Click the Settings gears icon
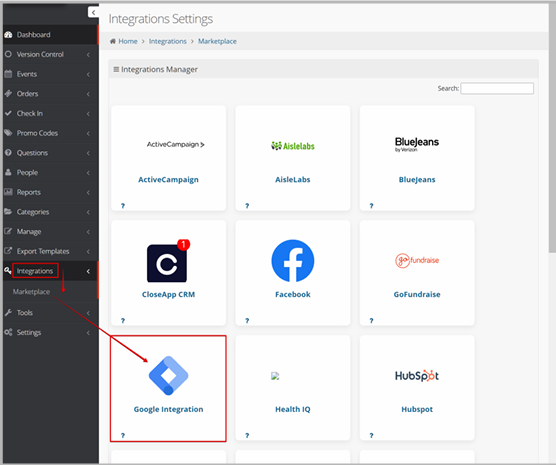This screenshot has width=556, height=465. (x=8, y=332)
